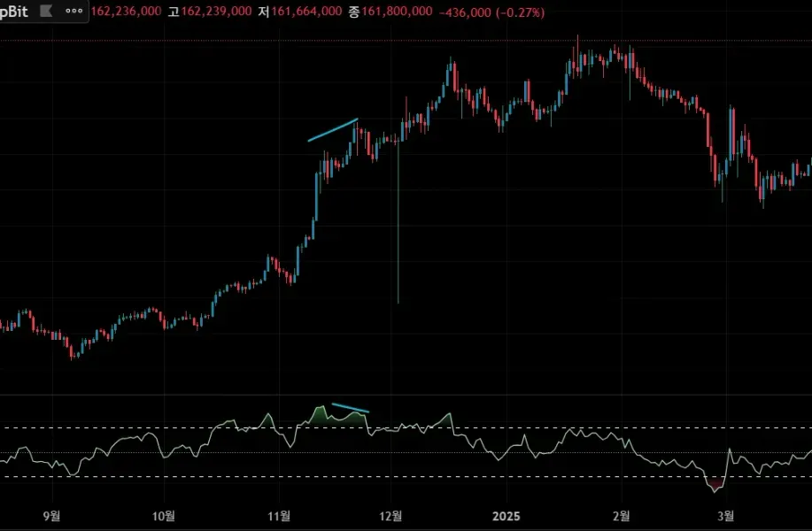Select the red dotted horizontal price line at top
The image size is (812, 531).
coord(406,41)
